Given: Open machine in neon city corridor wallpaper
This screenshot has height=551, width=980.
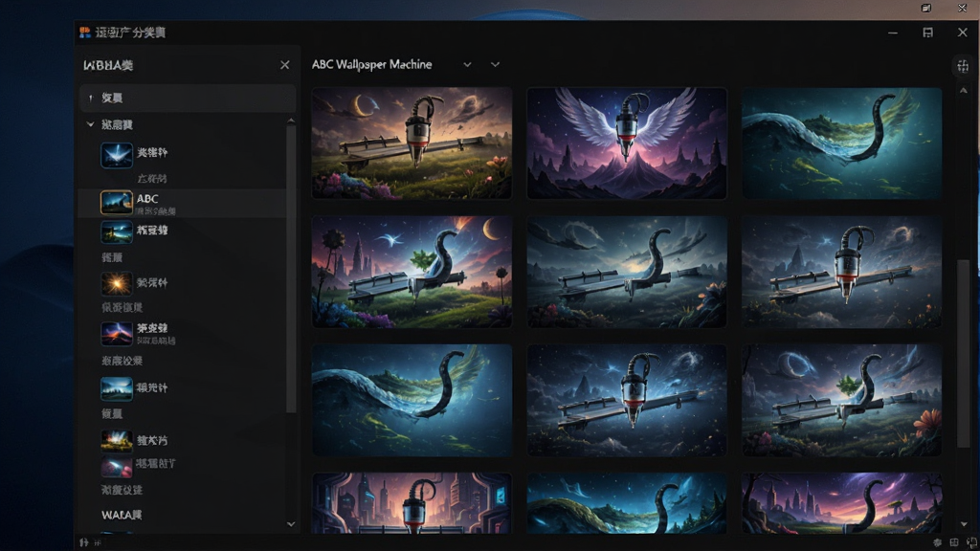Looking at the screenshot, I should coord(412,503).
